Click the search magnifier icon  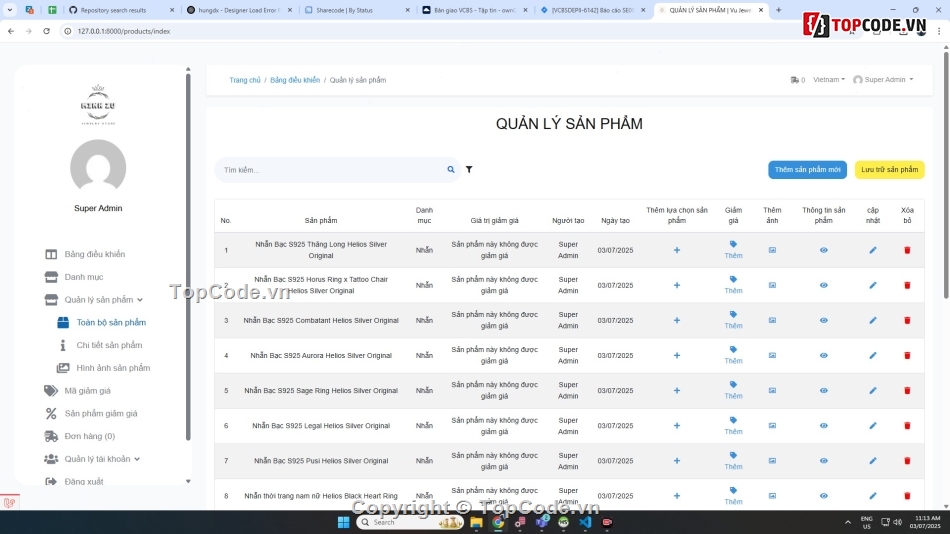click(451, 170)
